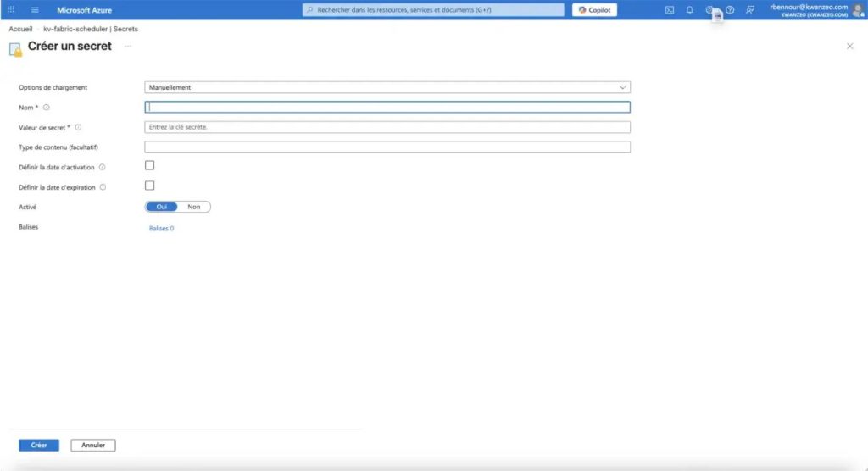Show info for date d'expiration
Viewport: 868px width, 471px height.
103,187
